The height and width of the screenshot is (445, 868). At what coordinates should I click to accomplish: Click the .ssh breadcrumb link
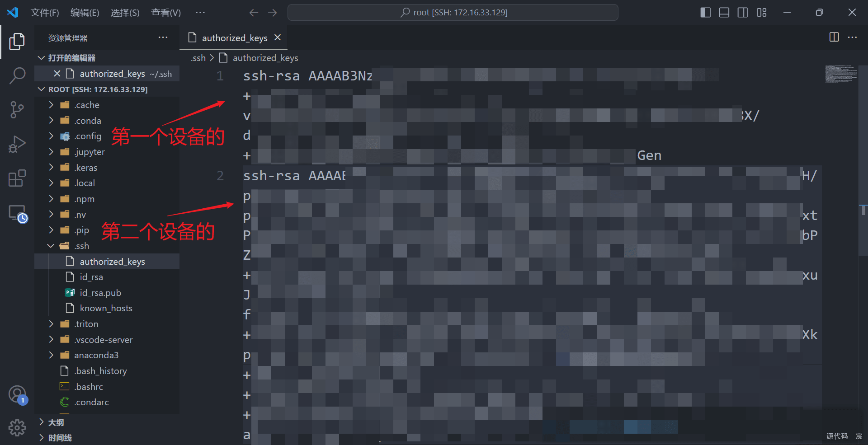[x=198, y=58]
